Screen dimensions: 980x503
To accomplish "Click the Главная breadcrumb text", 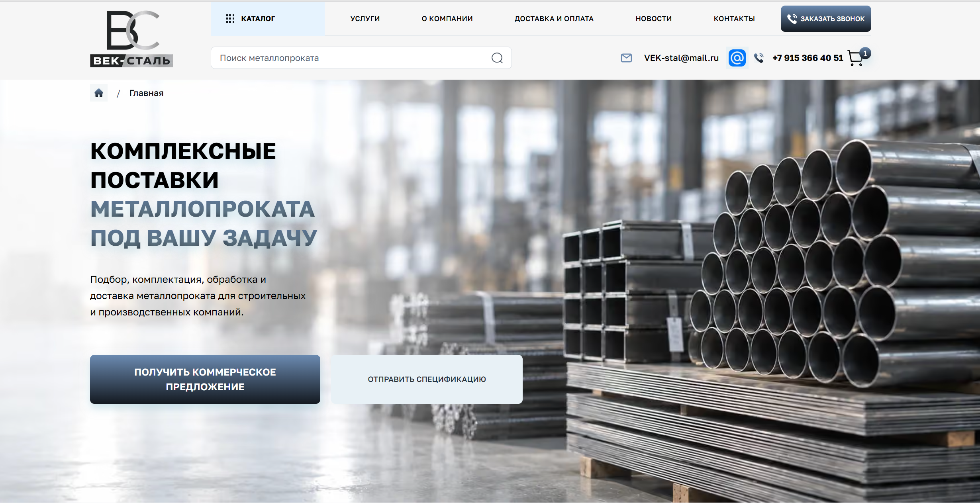I will tap(146, 93).
